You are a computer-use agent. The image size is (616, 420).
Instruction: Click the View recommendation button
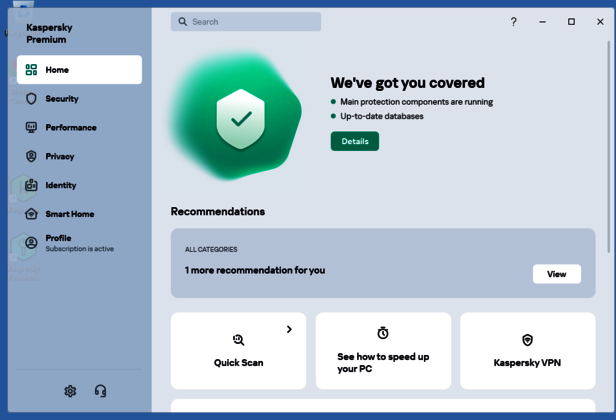click(x=556, y=274)
